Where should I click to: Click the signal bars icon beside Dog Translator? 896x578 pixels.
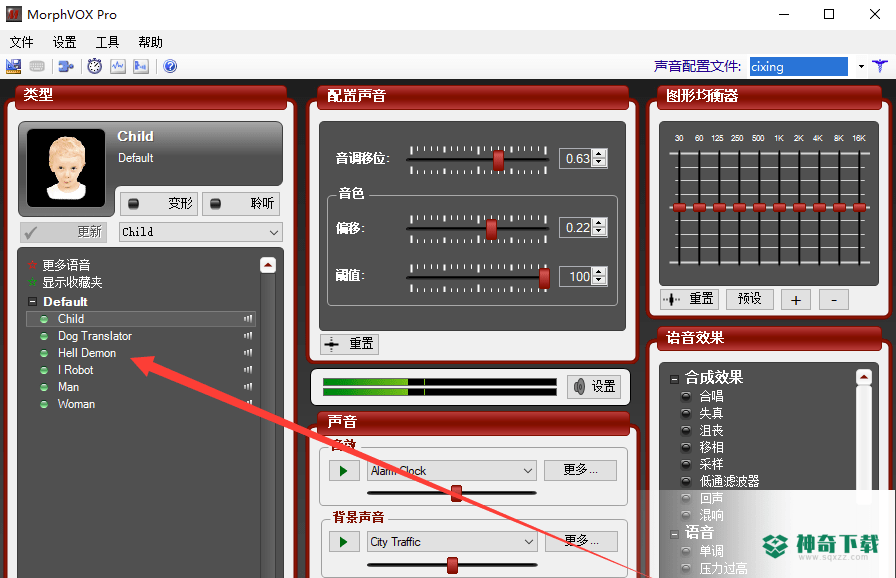pos(248,336)
